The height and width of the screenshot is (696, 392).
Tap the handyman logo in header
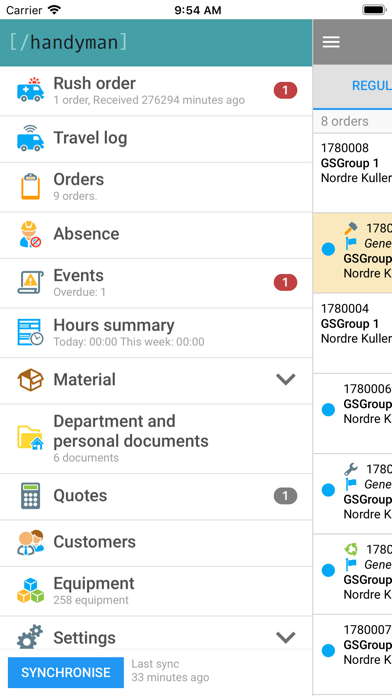click(x=69, y=42)
